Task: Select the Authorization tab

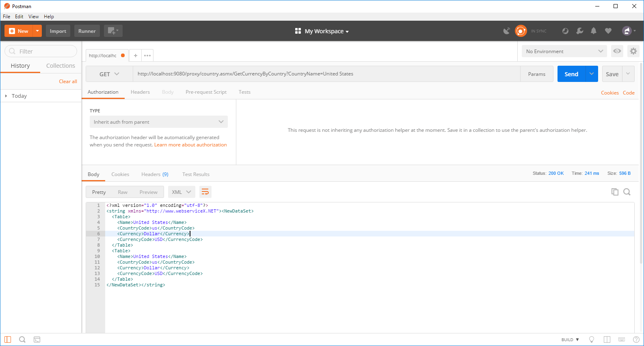Action: [103, 92]
